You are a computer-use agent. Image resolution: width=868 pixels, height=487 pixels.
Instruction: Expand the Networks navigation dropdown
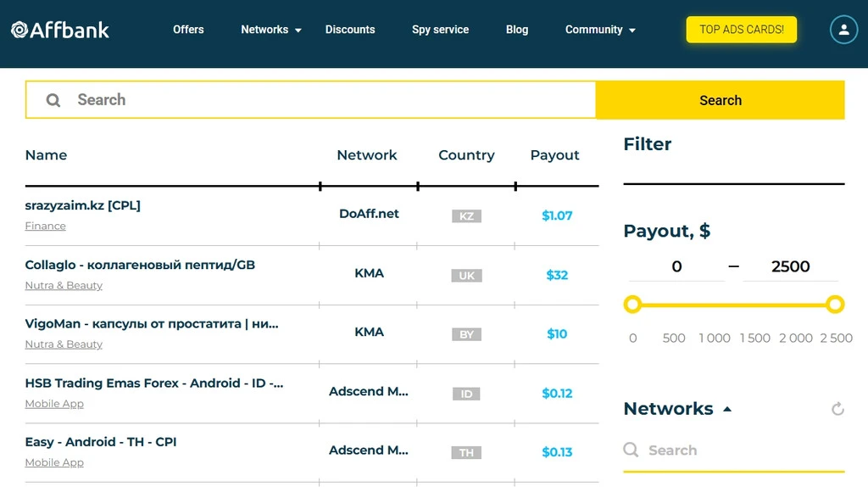click(270, 30)
